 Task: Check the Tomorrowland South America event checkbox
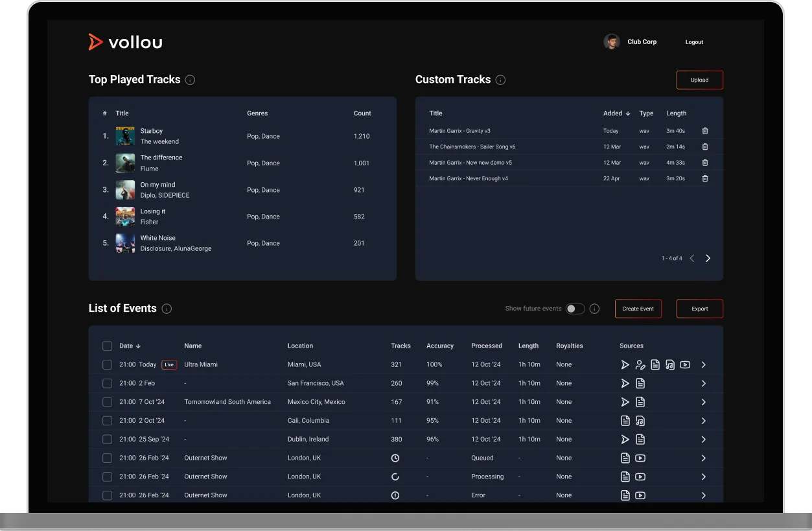point(108,402)
